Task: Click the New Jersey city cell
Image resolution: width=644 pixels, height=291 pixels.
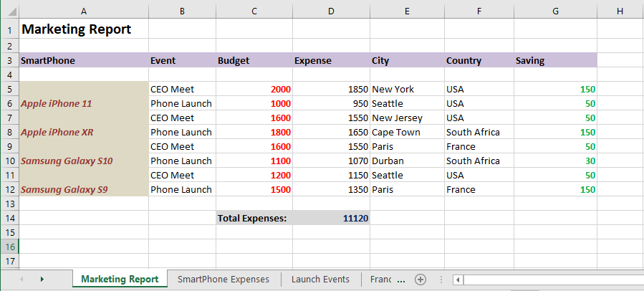Action: [407, 118]
